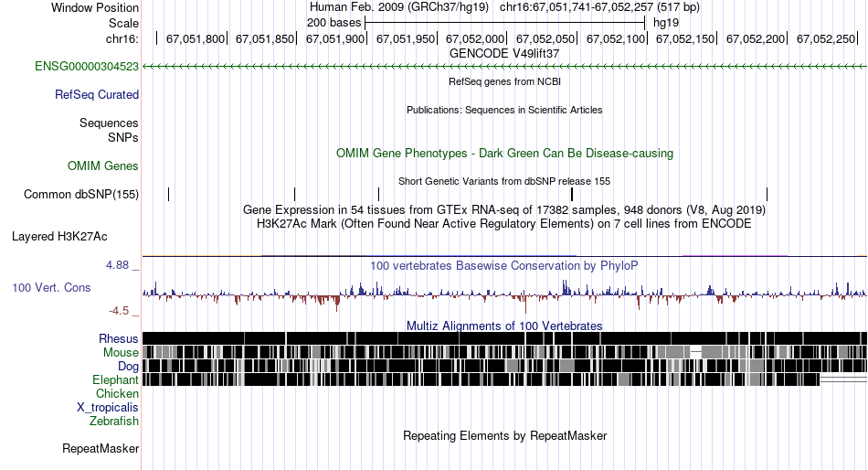The height and width of the screenshot is (470, 868).
Task: Click the SNPs track label
Action: coord(123,137)
